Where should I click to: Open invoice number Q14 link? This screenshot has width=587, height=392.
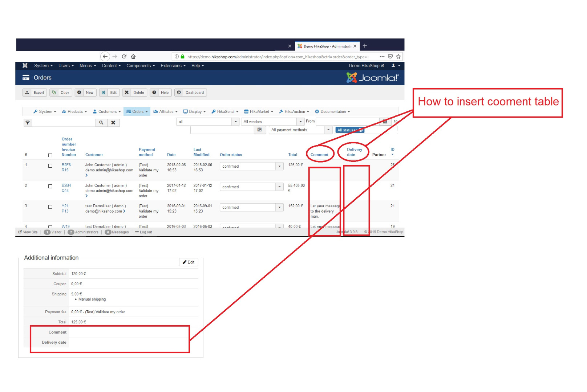pyautogui.click(x=65, y=191)
